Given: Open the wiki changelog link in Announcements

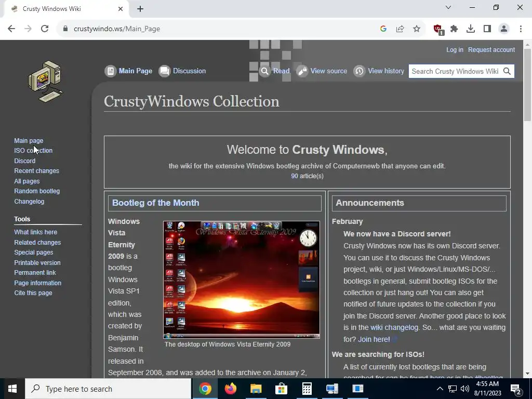Looking at the screenshot, I should 394,327.
